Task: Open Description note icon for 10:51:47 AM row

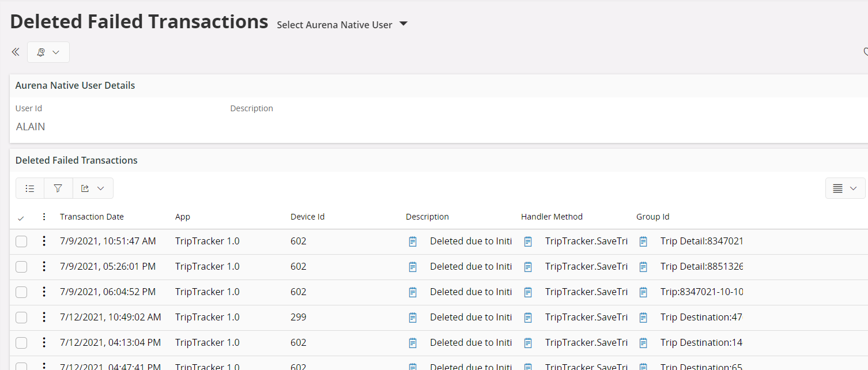Action: pos(413,241)
